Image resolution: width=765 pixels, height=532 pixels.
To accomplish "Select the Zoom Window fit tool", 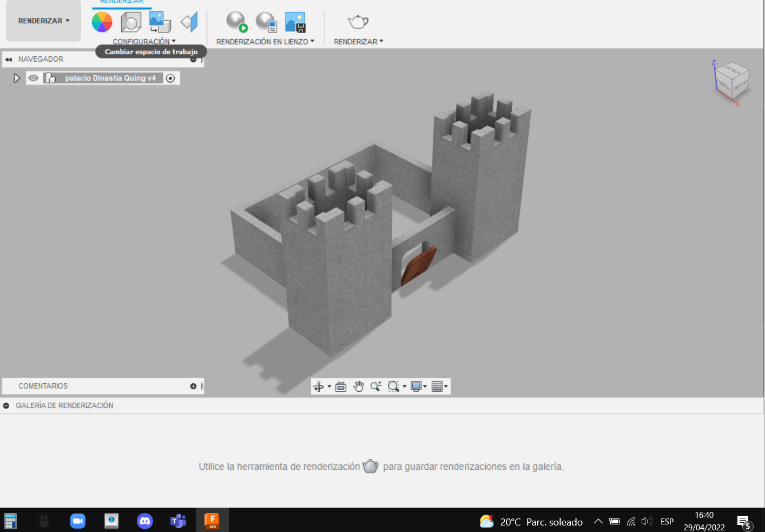I will tap(393, 386).
